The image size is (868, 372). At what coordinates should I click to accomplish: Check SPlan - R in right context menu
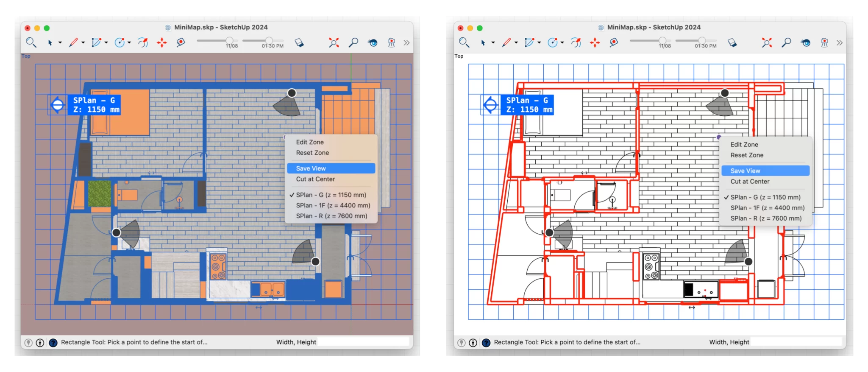click(x=766, y=218)
